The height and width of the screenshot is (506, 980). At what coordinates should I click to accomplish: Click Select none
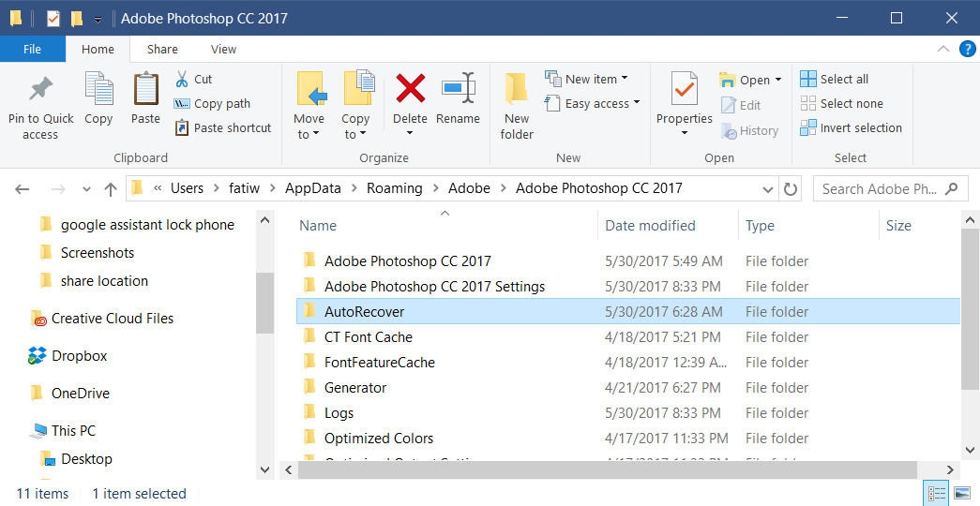(x=841, y=104)
